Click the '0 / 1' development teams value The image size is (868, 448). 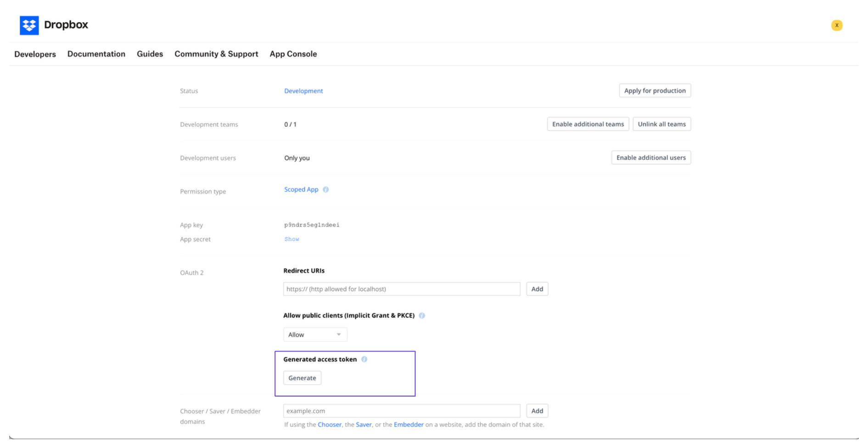pyautogui.click(x=290, y=125)
